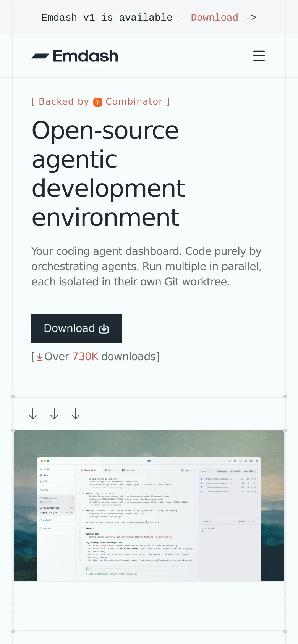Screen dimensions: 298x644
Task: Open the hamburger navigation menu
Action: [259, 56]
